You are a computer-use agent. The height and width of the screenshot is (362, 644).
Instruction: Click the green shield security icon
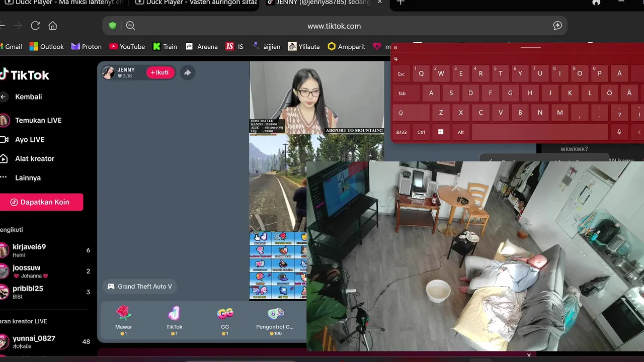coord(113,26)
